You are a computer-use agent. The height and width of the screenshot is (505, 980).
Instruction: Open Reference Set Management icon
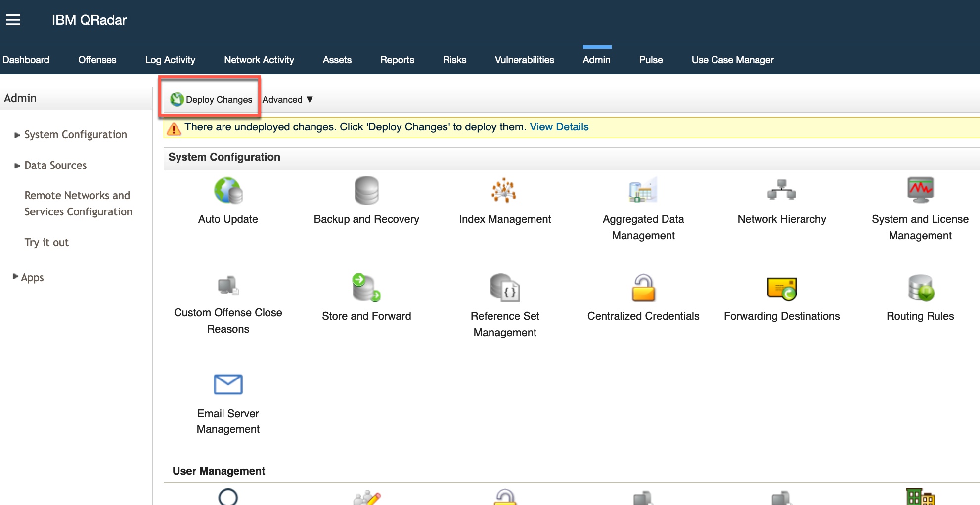coord(504,288)
